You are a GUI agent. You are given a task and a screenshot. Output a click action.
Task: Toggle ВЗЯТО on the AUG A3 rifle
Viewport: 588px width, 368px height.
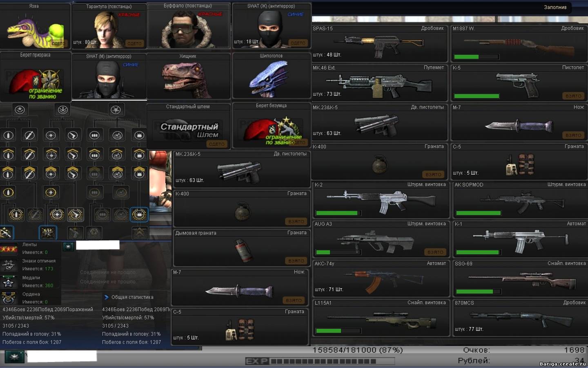click(435, 252)
